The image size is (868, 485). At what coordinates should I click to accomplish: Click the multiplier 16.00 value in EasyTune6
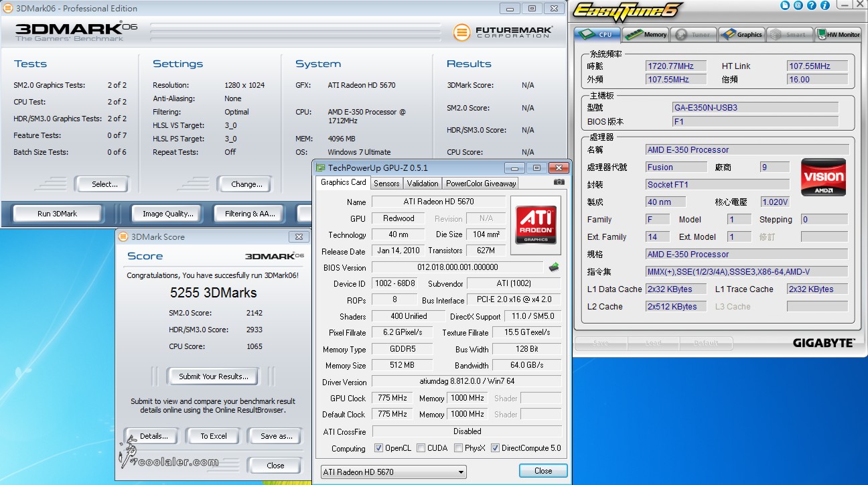coord(817,79)
